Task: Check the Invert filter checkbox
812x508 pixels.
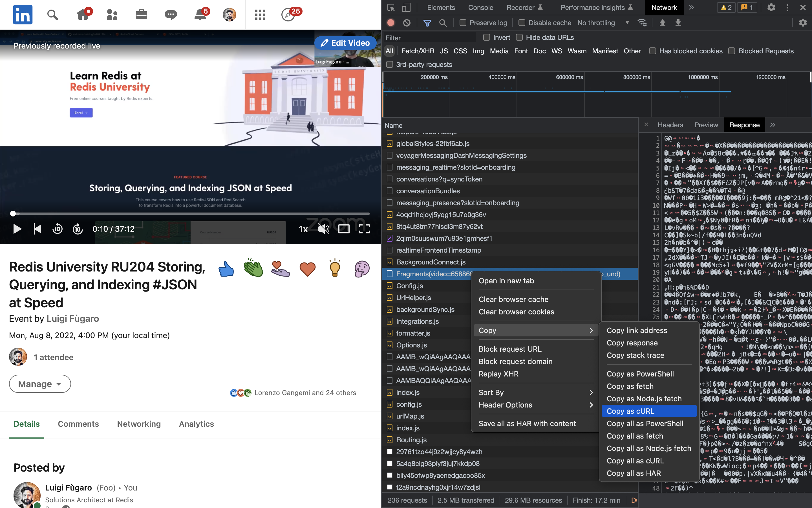Action: point(487,37)
